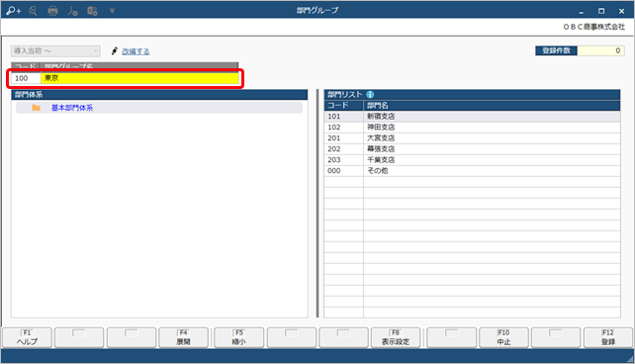The height and width of the screenshot is (364, 635).
Task: Click the printer icon
Action: click(52, 11)
